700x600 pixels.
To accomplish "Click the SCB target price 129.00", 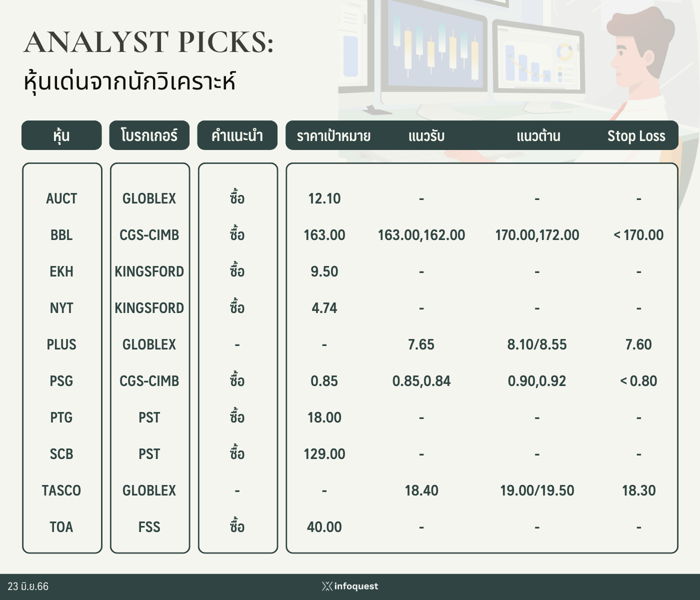I will [324, 454].
